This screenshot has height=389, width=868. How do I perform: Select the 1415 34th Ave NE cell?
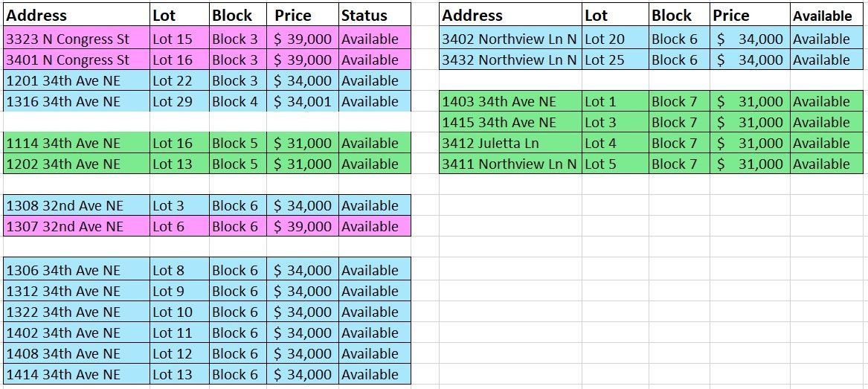pos(510,122)
